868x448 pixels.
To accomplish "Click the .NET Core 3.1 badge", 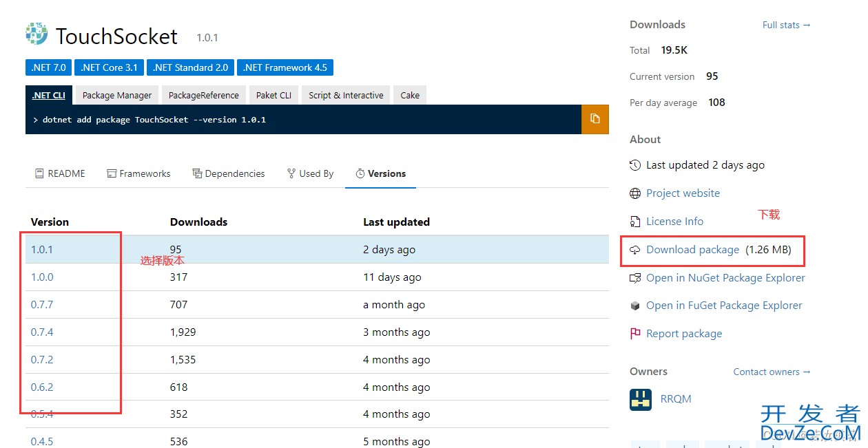I will coord(109,67).
